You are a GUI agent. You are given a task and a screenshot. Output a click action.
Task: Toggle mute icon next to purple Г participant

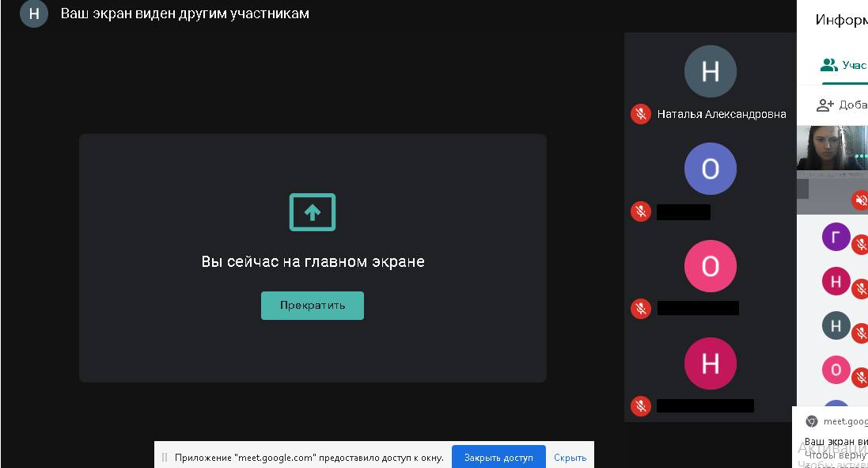[x=861, y=245]
